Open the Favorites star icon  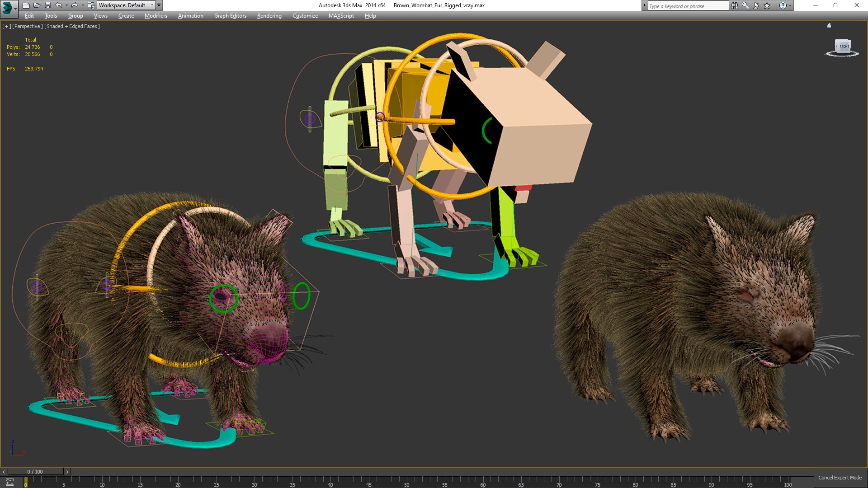coord(767,5)
